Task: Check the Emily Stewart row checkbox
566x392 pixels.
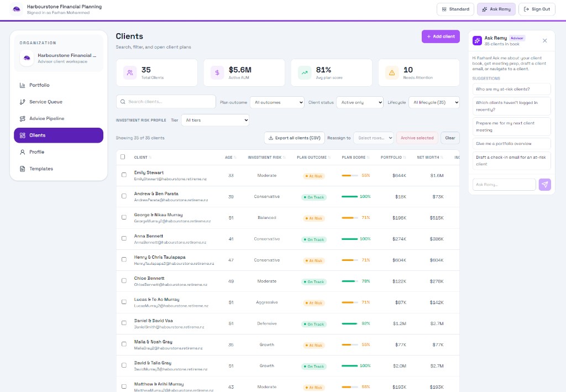Action: point(124,175)
